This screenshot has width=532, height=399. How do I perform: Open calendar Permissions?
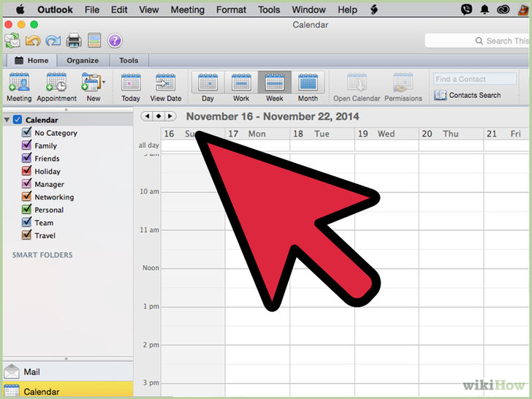(x=403, y=87)
